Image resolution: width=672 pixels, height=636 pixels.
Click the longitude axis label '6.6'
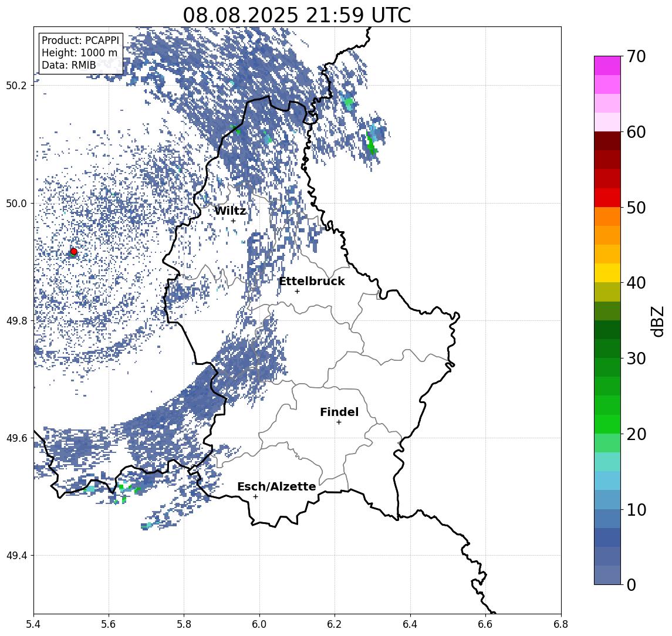[x=485, y=624]
